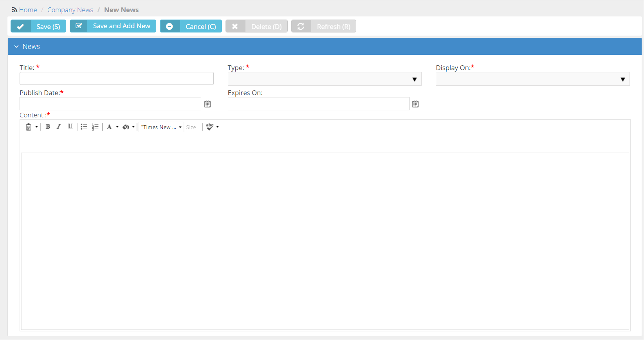This screenshot has height=340, width=644.
Task: Toggle Underline formatting in editor
Action: coord(70,127)
